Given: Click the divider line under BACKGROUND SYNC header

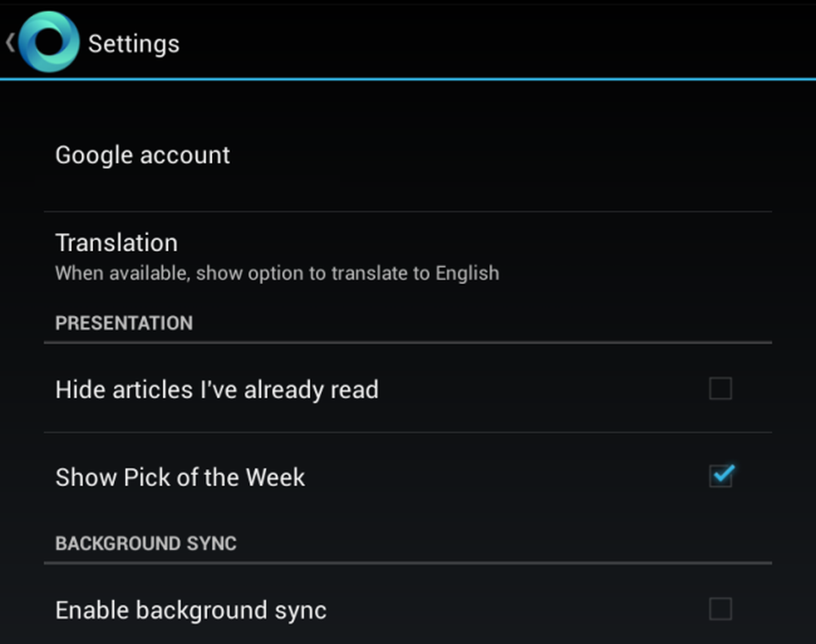Looking at the screenshot, I should (408, 562).
